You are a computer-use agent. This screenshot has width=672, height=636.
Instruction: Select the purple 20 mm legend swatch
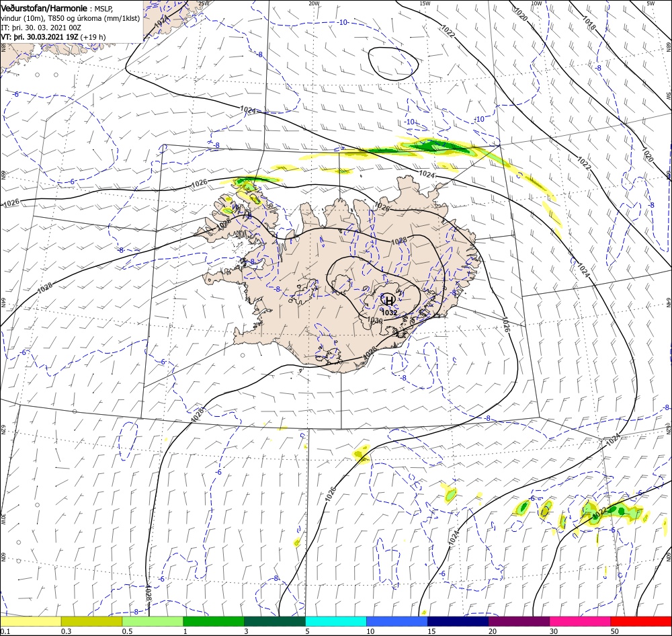(519, 621)
